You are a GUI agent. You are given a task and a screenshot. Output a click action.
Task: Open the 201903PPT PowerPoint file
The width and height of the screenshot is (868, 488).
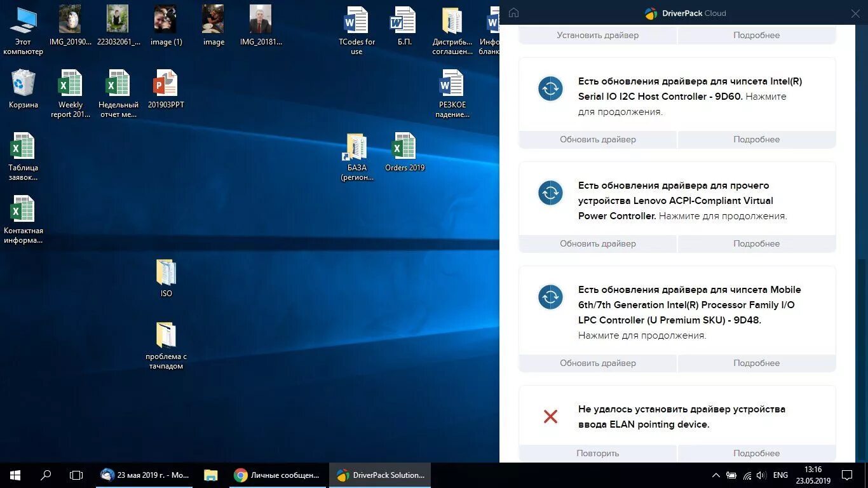click(166, 89)
